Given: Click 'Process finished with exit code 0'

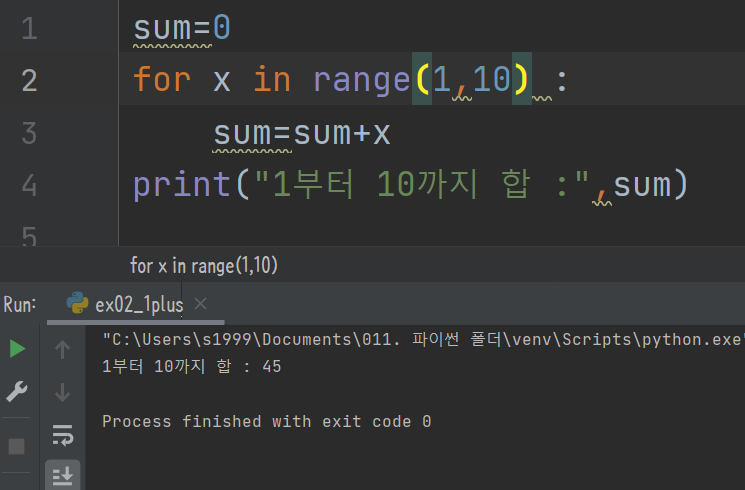Looking at the screenshot, I should point(267,422).
